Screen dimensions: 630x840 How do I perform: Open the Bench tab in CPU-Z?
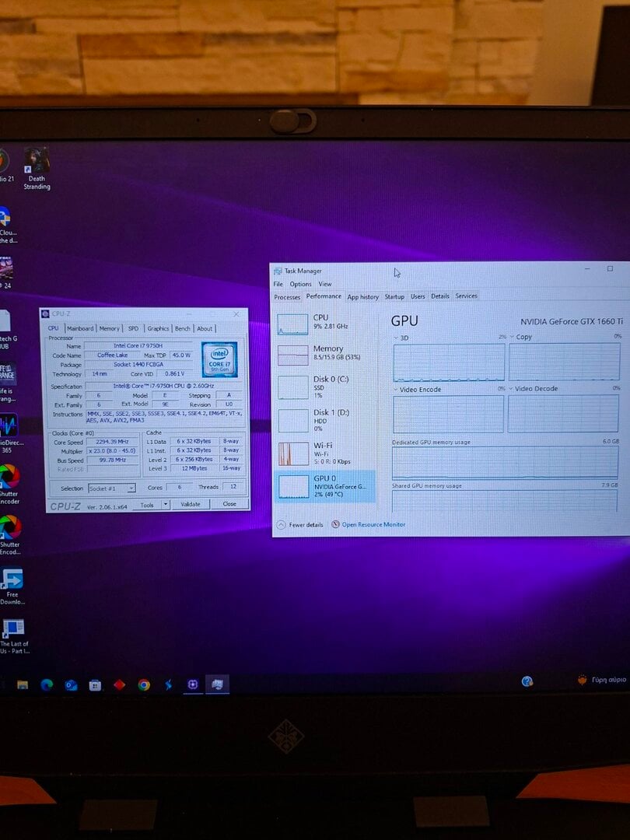[183, 328]
